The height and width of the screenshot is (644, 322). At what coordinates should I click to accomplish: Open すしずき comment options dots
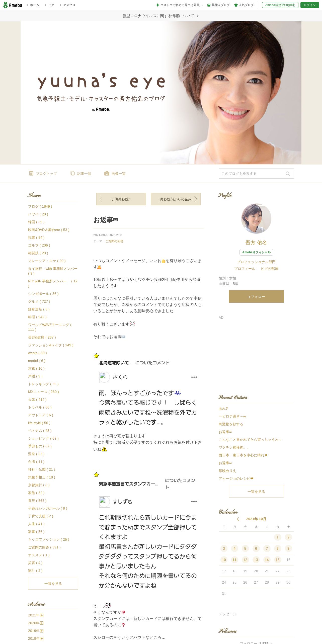point(194,502)
